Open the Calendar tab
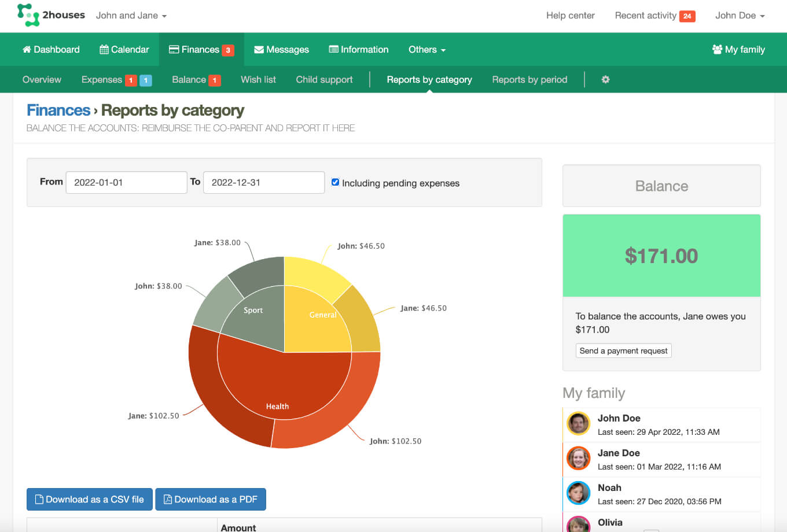The height and width of the screenshot is (532, 787). coord(124,50)
